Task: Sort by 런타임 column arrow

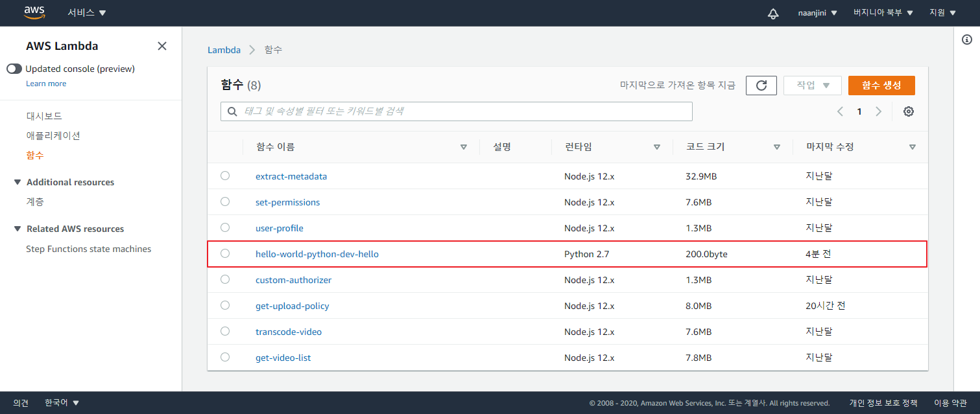Action: coord(657,147)
